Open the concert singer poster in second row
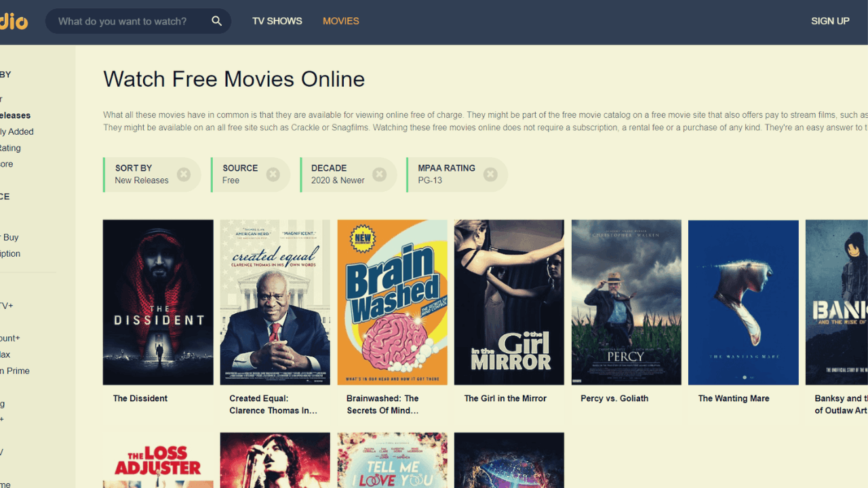 tap(275, 460)
